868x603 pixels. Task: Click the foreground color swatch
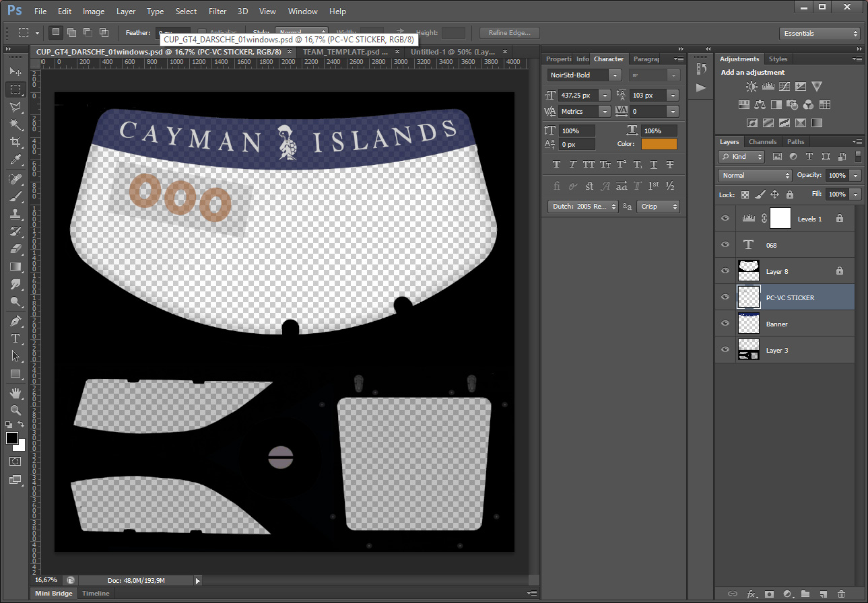(x=11, y=438)
